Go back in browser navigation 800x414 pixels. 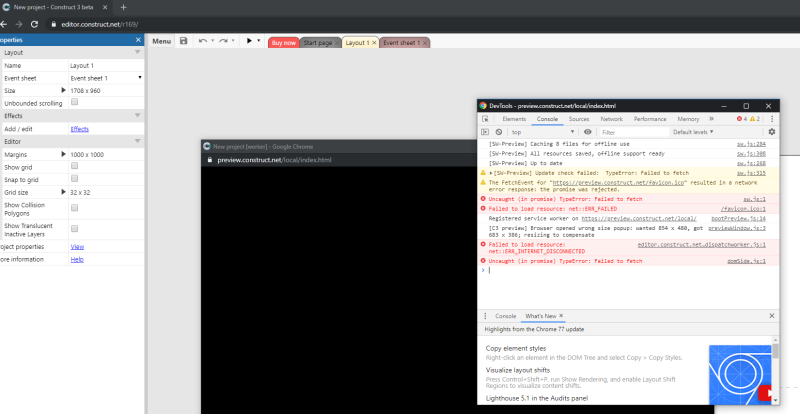pos(4,24)
